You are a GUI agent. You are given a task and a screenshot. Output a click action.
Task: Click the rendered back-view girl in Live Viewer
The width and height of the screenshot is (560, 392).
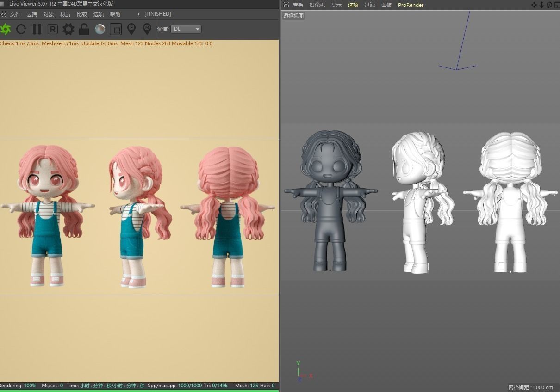click(x=228, y=216)
